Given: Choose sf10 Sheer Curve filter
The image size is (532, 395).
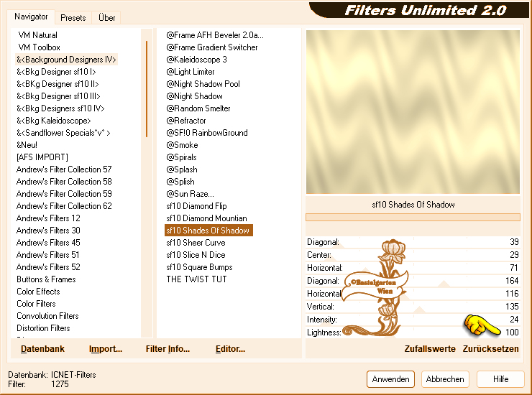Looking at the screenshot, I should 196,243.
